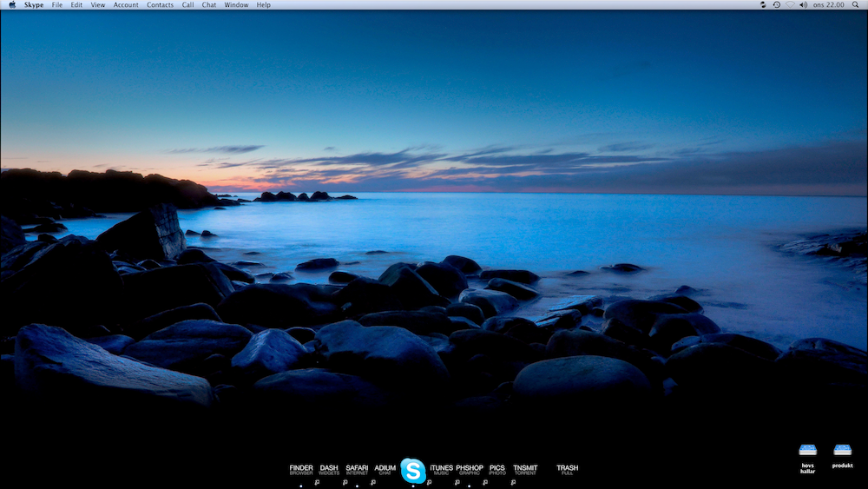Open the Account menu
The image size is (868, 489).
pos(126,5)
